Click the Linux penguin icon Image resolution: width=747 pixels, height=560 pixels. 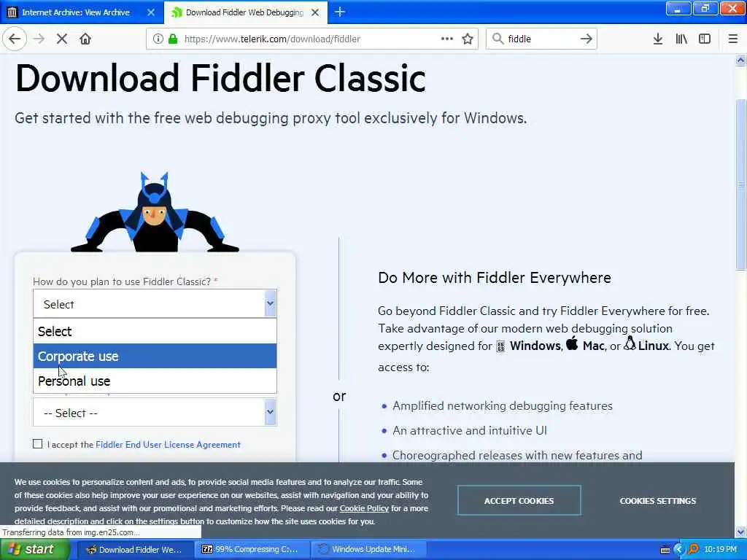[x=630, y=343]
